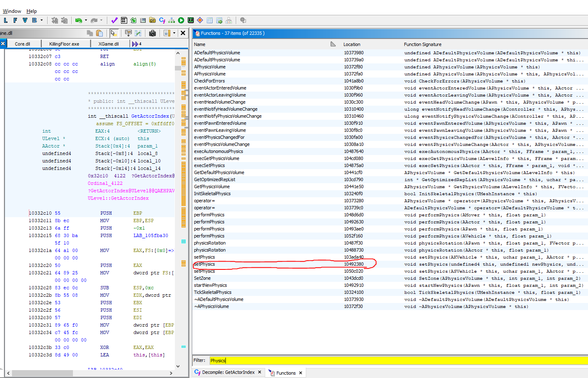588x378 pixels.
Task: Sort by the Location column header
Action: 351,44
